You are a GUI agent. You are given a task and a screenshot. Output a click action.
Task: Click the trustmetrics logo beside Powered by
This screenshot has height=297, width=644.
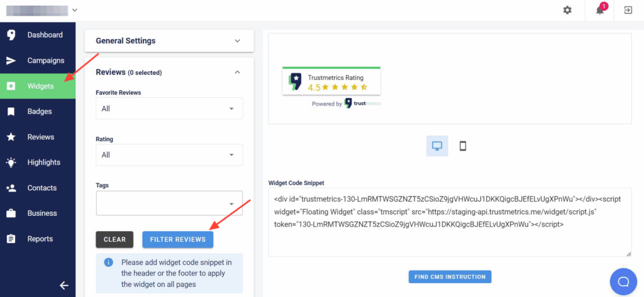click(x=362, y=104)
